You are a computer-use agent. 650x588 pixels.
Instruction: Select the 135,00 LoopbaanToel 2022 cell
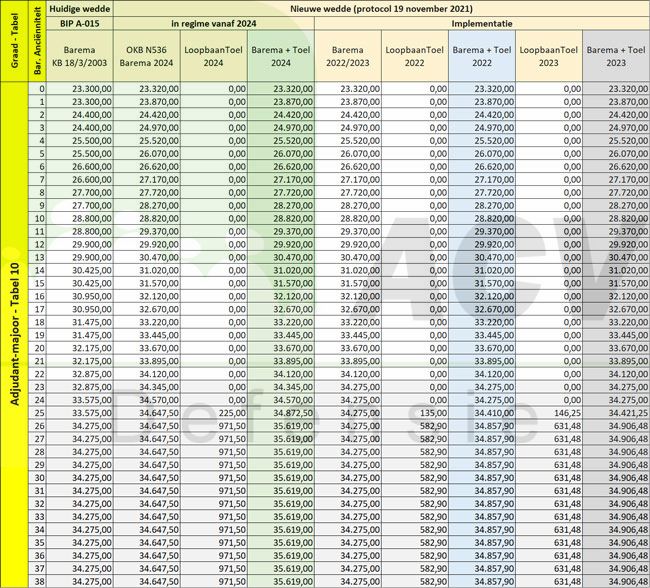[x=415, y=413]
